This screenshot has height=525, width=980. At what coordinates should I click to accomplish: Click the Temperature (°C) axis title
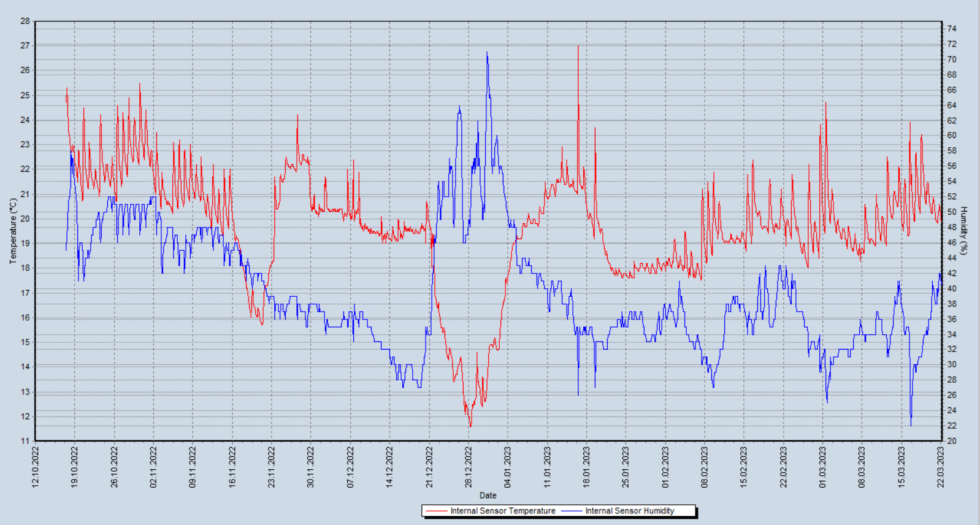point(13,231)
